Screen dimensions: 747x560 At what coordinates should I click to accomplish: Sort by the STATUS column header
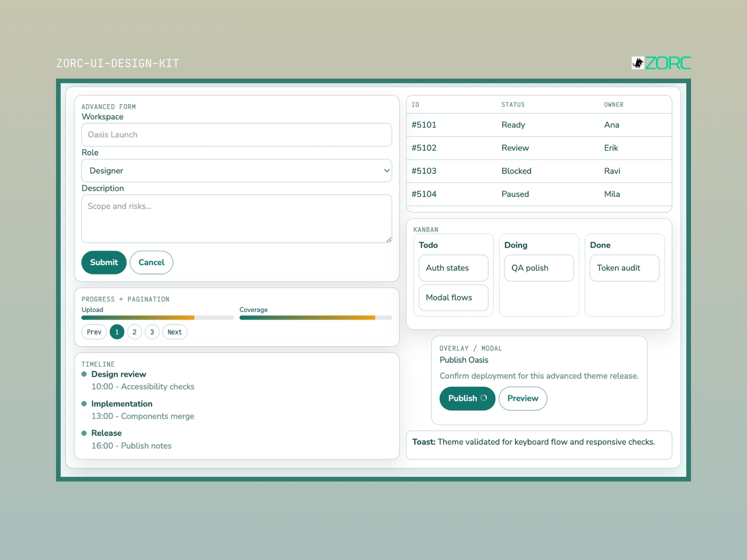point(513,105)
